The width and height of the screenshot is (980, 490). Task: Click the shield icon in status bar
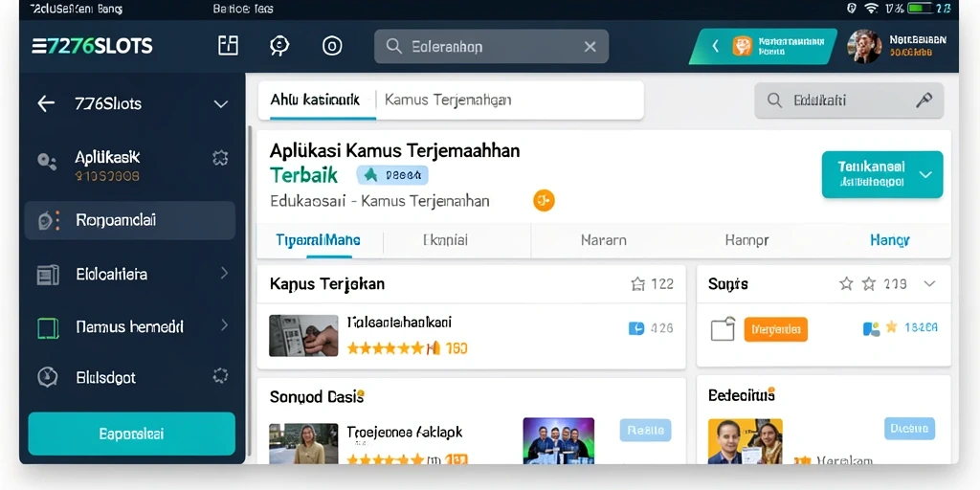(x=851, y=8)
